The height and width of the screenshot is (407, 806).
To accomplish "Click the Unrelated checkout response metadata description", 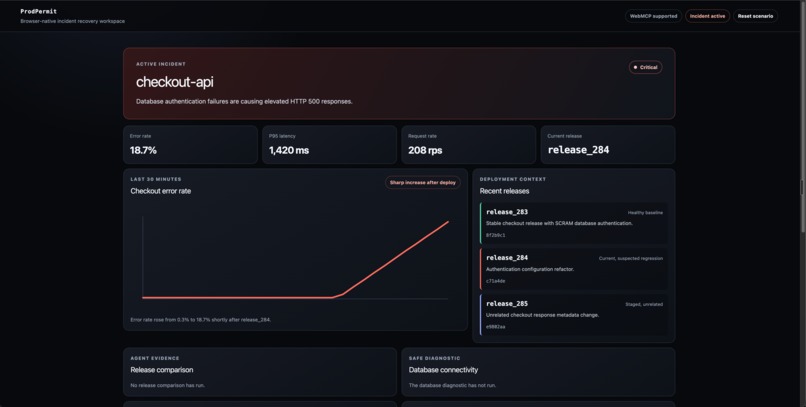I will click(542, 314).
